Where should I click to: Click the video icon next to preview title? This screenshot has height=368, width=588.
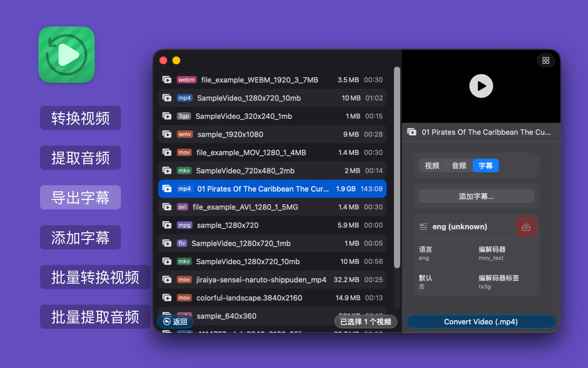(x=412, y=132)
